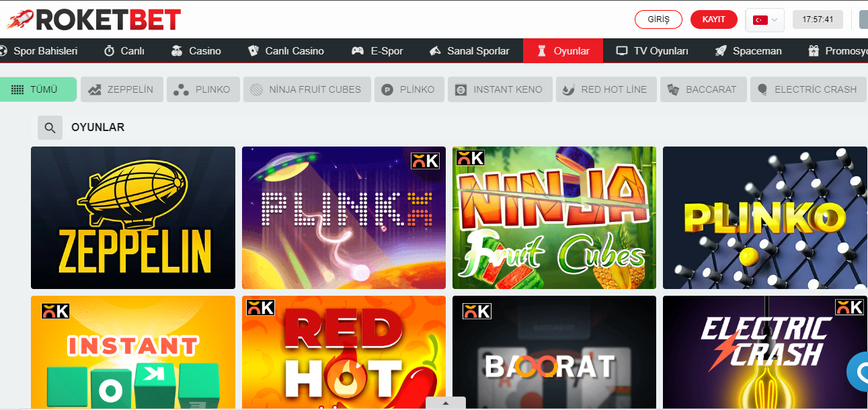The height and width of the screenshot is (410, 868).
Task: Click the Oyunlar chess rook icon
Action: [542, 51]
